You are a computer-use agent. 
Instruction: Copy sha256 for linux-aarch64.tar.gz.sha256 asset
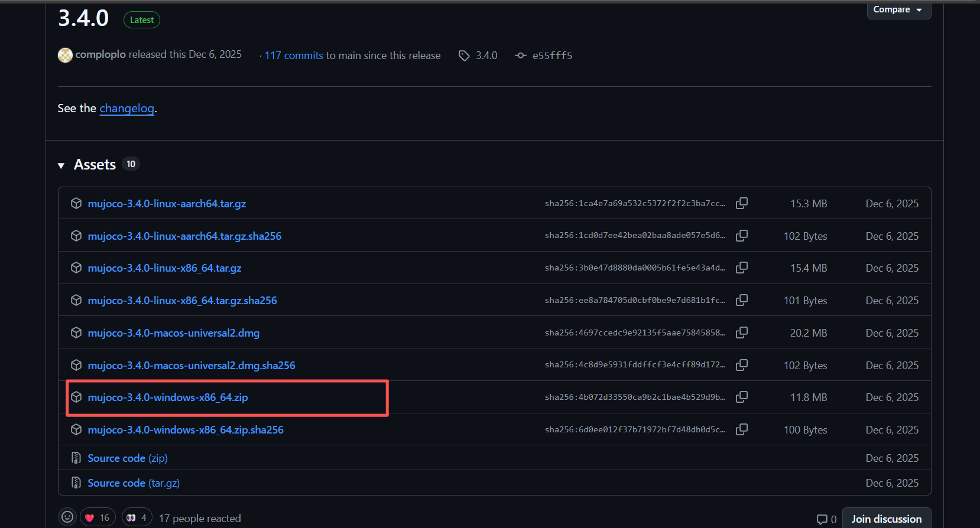[x=742, y=236]
